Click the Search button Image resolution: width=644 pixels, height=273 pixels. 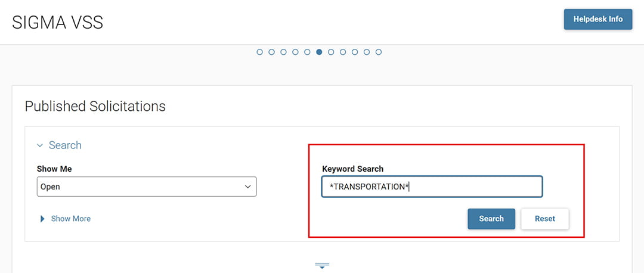pos(491,219)
